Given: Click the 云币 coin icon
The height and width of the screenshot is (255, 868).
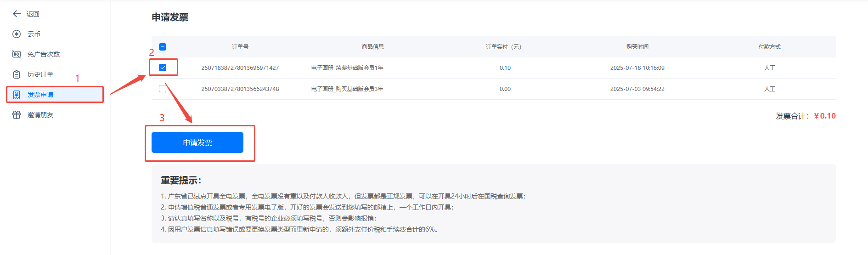Looking at the screenshot, I should click(17, 34).
